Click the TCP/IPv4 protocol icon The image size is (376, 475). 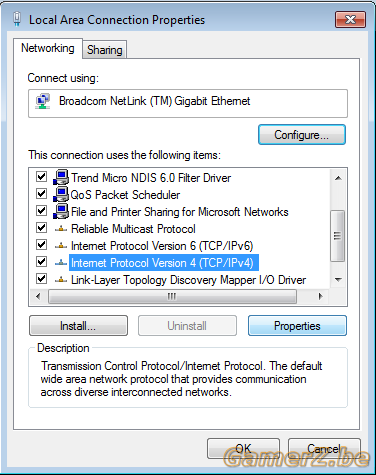[61, 263]
